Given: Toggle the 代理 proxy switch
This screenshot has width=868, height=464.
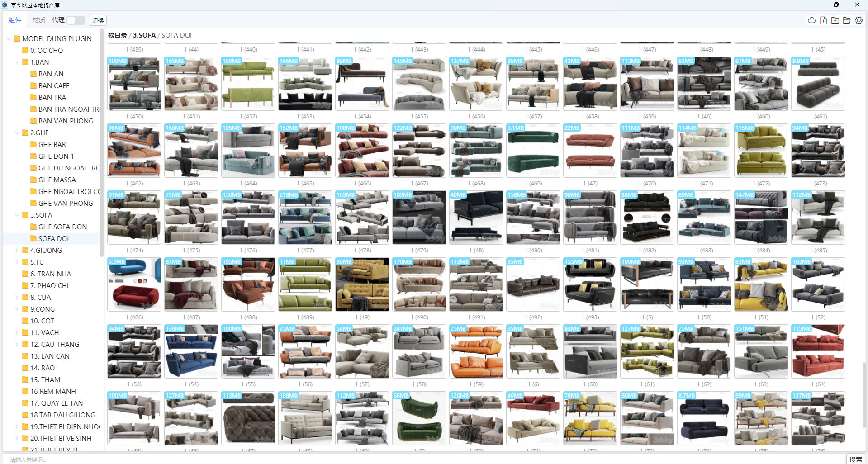Looking at the screenshot, I should click(x=75, y=20).
